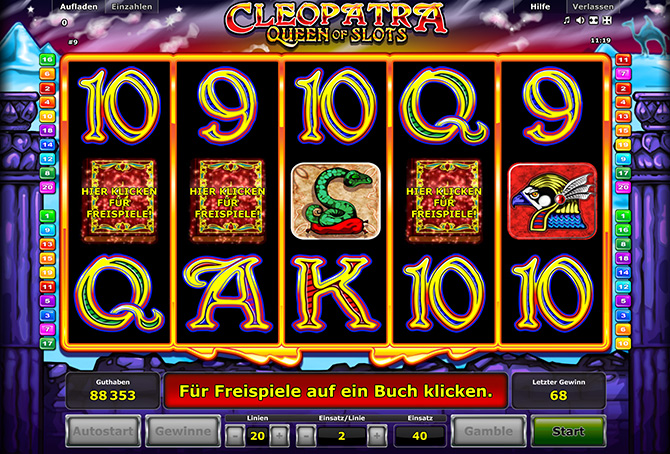Screen dimensions: 670x454
Task: Open the Einzahlen tab
Action: click(132, 7)
